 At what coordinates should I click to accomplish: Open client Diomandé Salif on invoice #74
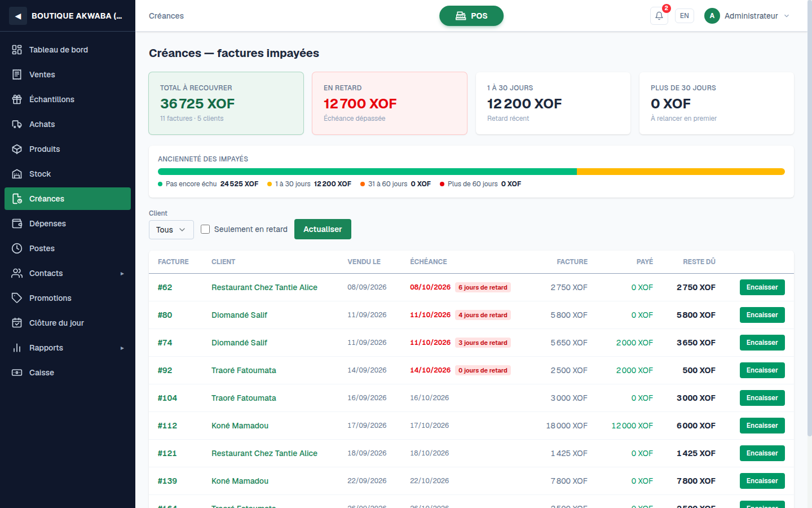pyautogui.click(x=239, y=343)
